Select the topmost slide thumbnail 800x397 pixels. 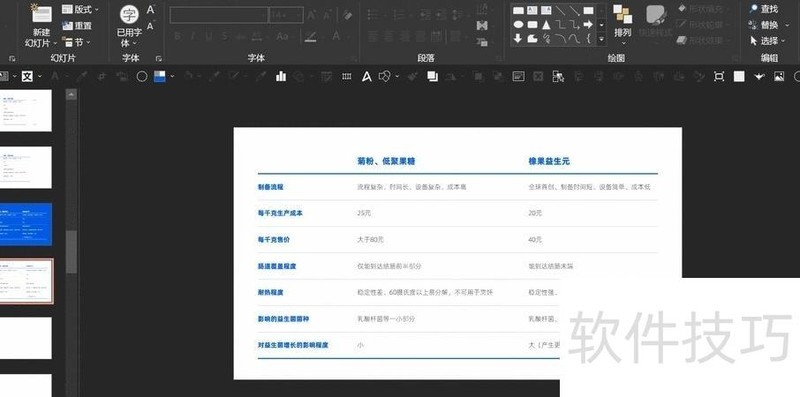point(26,110)
